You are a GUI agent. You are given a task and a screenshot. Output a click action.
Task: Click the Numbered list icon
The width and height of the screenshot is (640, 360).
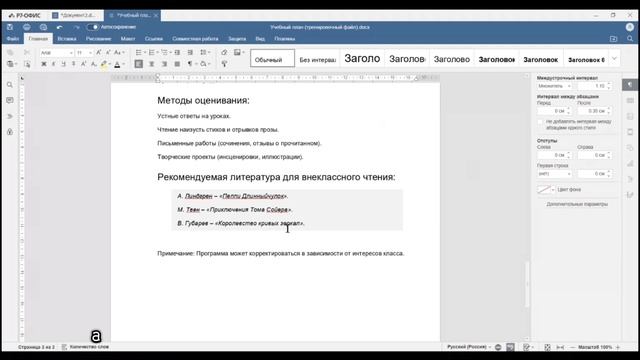click(x=152, y=53)
